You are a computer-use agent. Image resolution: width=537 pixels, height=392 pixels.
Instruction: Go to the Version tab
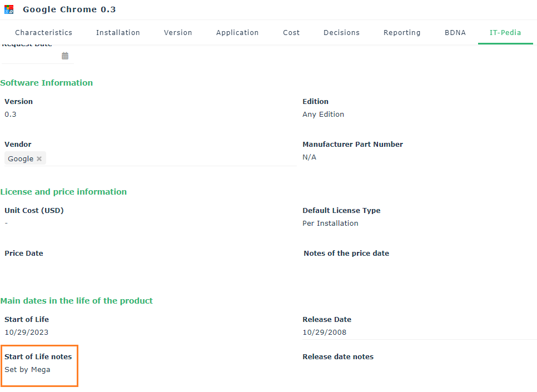(178, 33)
